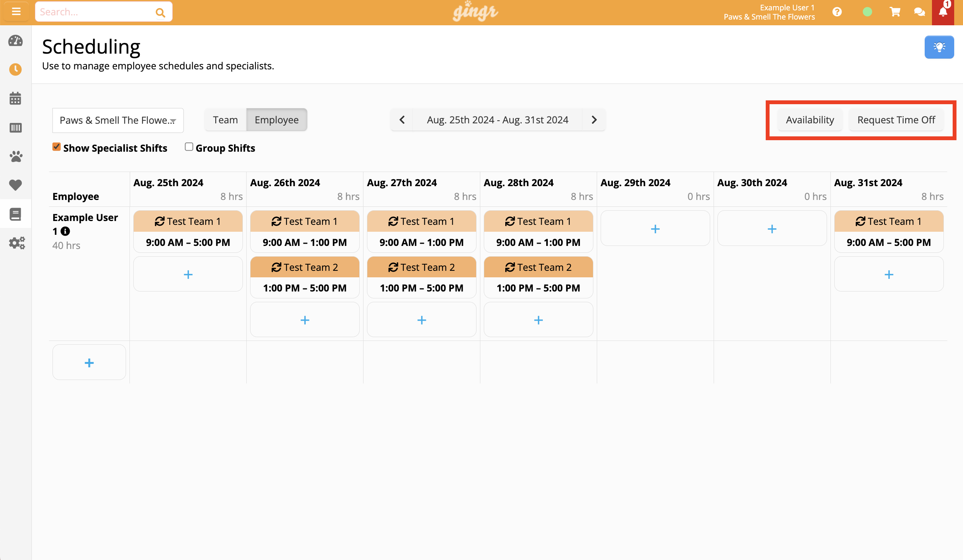The height and width of the screenshot is (560, 963).
Task: Open the shopping cart
Action: tap(895, 12)
